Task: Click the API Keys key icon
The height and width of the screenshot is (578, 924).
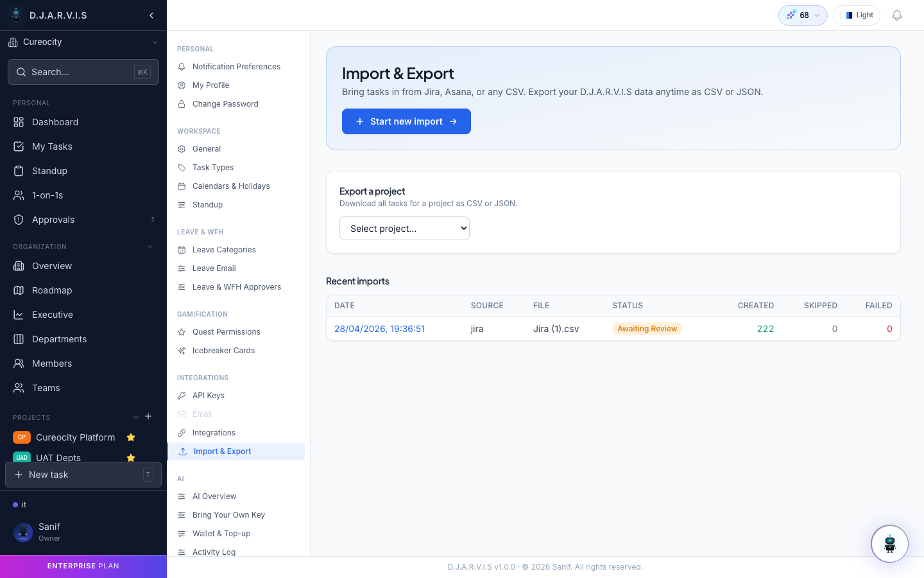Action: (182, 396)
